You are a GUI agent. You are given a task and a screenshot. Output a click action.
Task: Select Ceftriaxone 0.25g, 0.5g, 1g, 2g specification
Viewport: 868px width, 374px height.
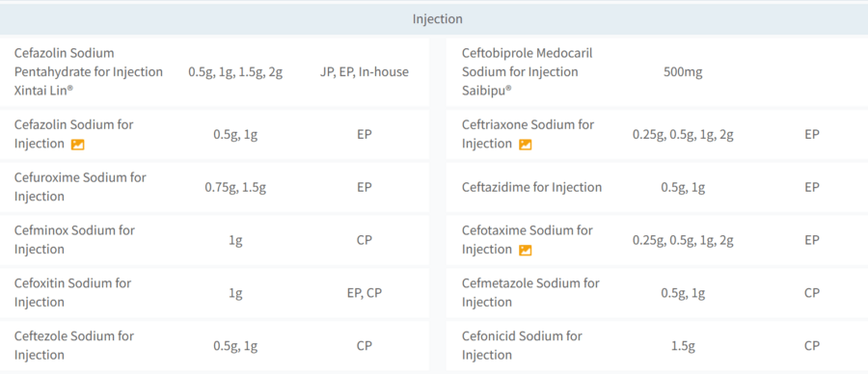point(683,134)
